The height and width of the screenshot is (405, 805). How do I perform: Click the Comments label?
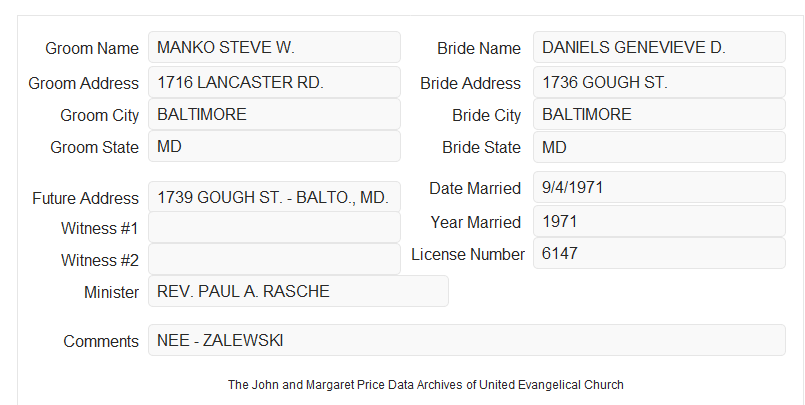[x=101, y=341]
